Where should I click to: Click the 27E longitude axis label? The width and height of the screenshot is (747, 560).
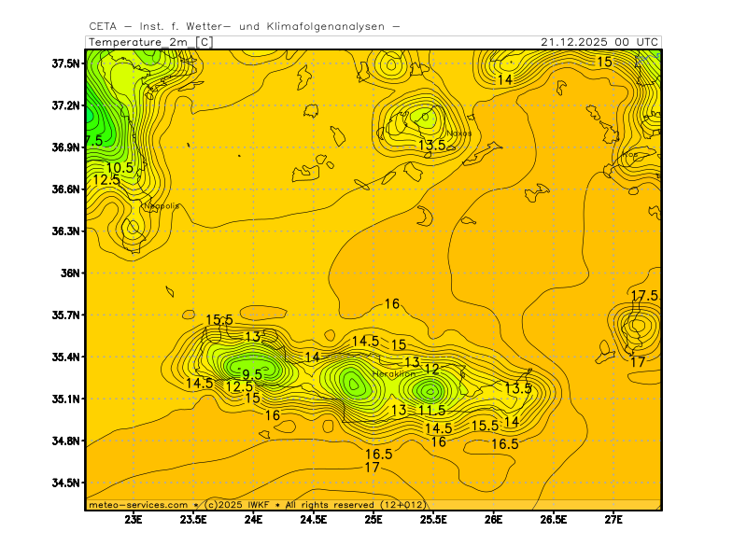tap(613, 519)
